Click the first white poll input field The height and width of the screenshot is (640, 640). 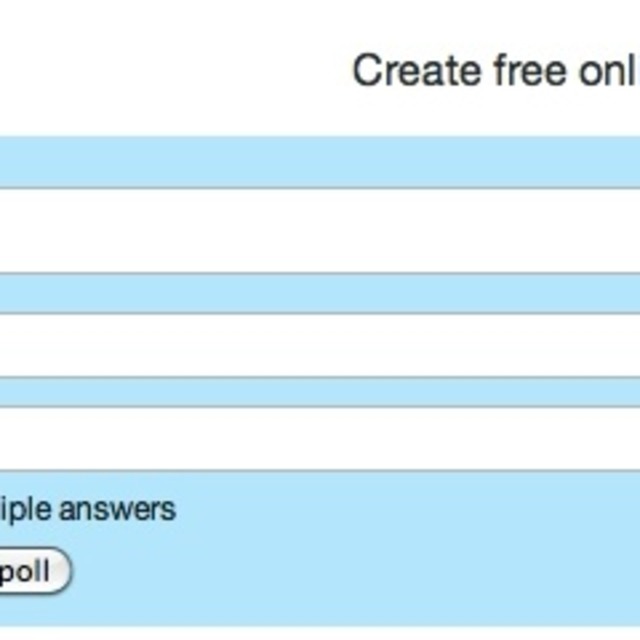(x=320, y=230)
